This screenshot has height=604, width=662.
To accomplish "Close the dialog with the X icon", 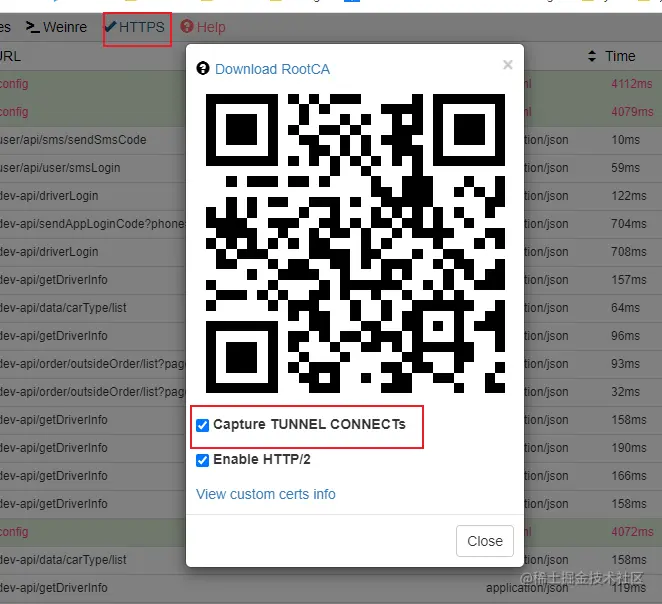I will [x=508, y=65].
